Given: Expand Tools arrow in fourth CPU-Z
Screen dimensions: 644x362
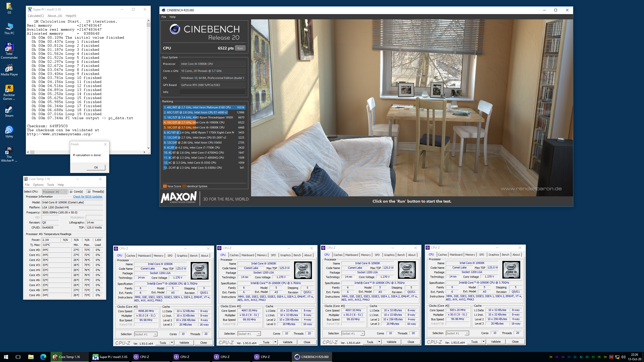Looking at the screenshot, I should pos(484,342).
